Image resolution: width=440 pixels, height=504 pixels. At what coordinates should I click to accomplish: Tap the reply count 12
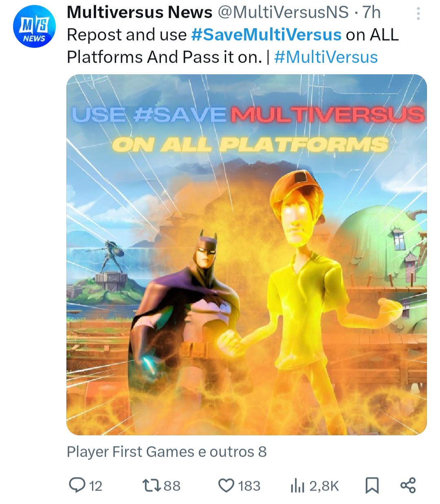click(x=95, y=486)
